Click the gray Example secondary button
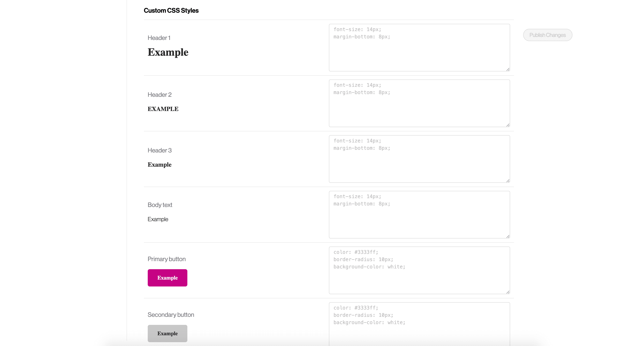The image size is (644, 346). [x=167, y=333]
